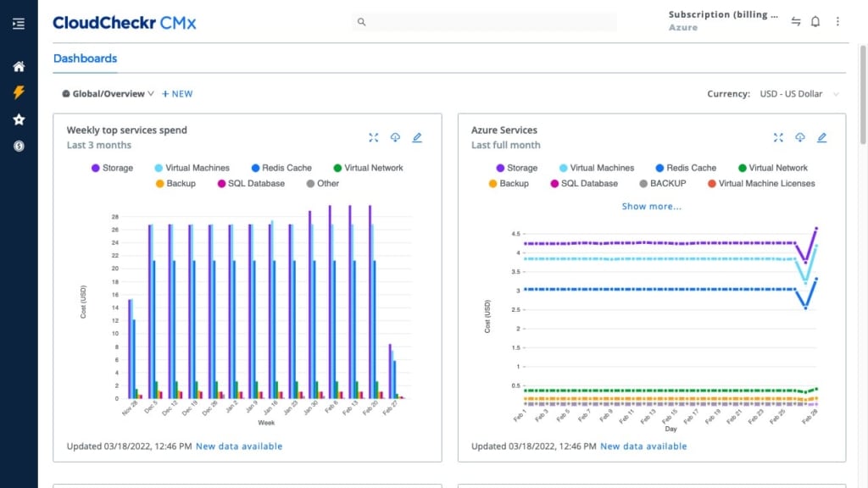
Task: Toggle Virtual Machine Licenses legend item
Action: (x=761, y=183)
